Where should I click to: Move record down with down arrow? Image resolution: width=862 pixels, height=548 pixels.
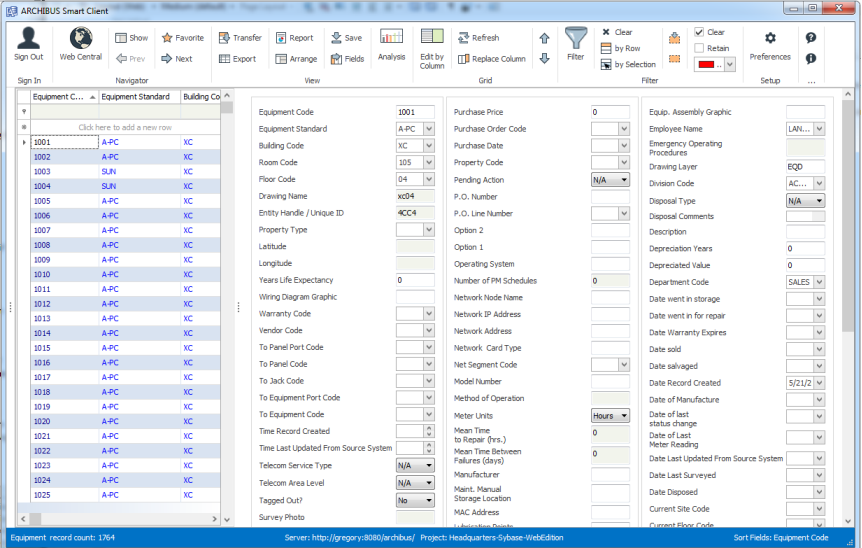[x=544, y=58]
